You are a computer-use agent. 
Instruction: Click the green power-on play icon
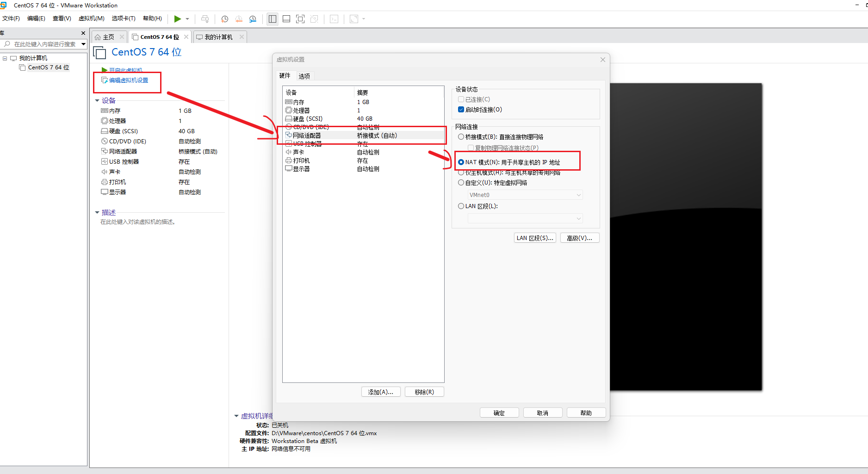point(177,19)
